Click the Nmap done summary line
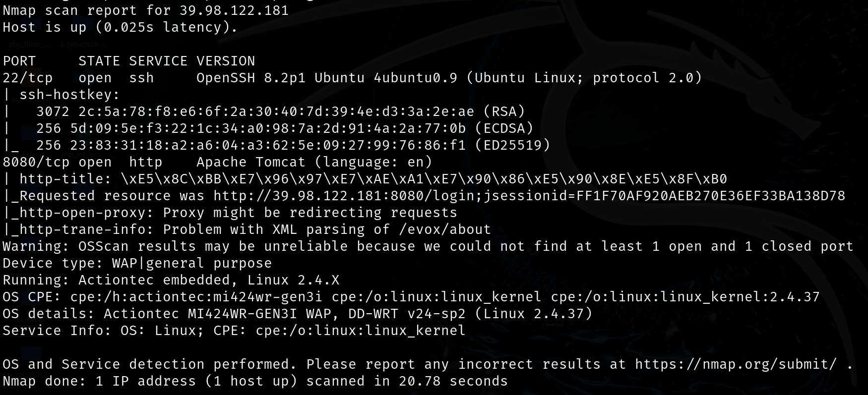 pyautogui.click(x=255, y=381)
